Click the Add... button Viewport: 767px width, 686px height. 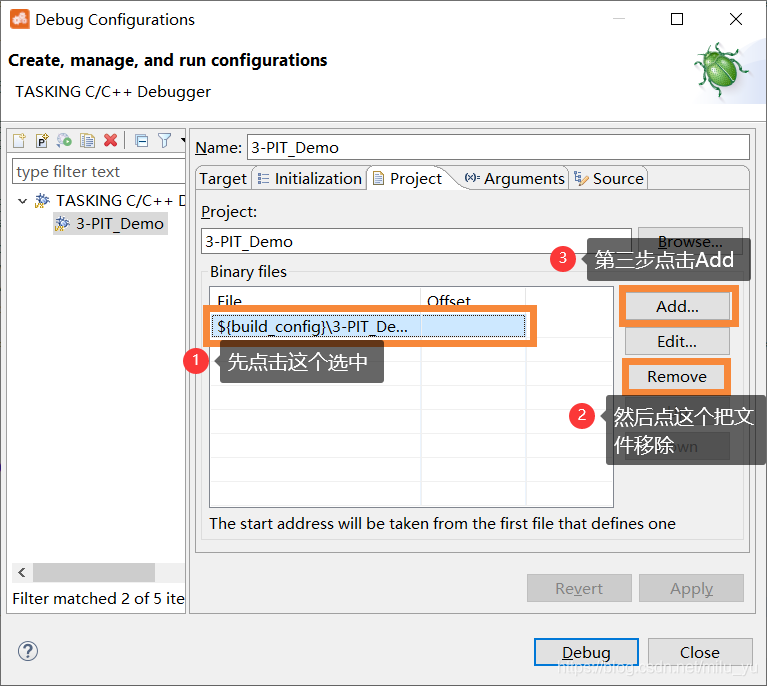(x=677, y=306)
